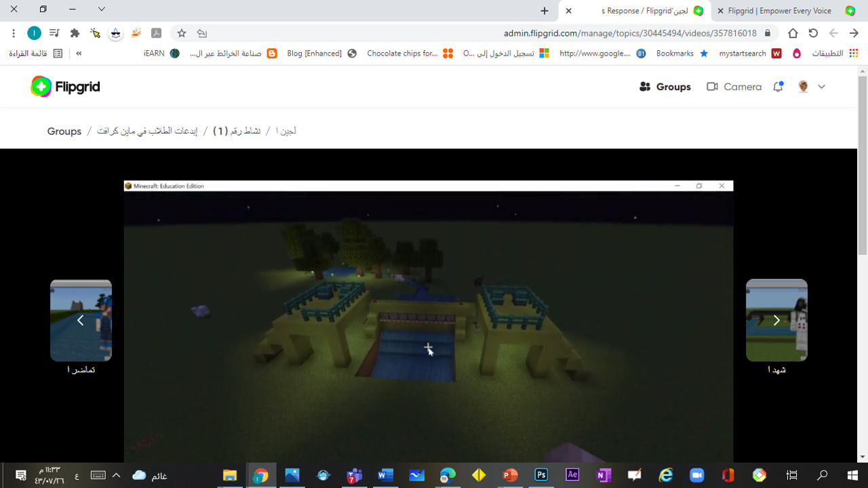
Task: Open the Chrome three-dot menu
Action: coord(14,33)
